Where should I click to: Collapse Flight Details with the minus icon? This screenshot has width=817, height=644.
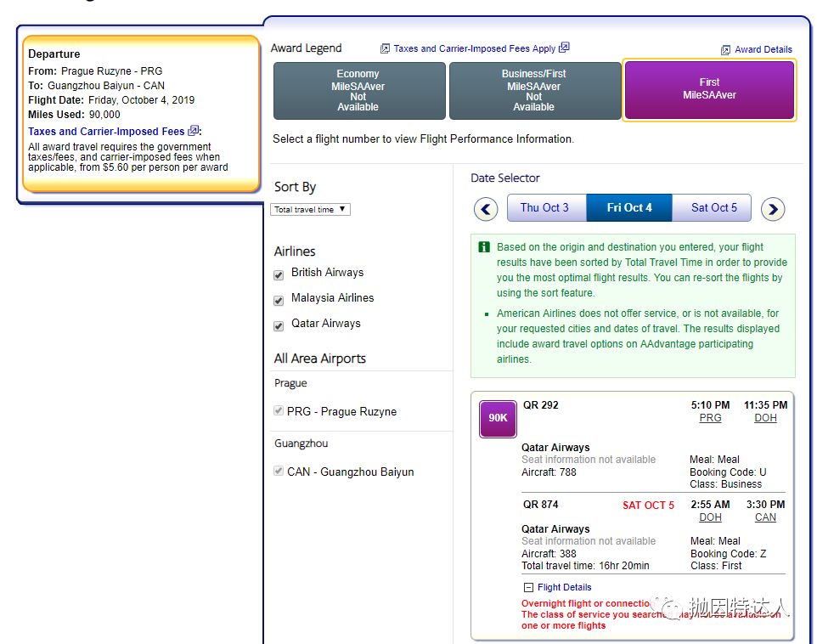tap(528, 588)
